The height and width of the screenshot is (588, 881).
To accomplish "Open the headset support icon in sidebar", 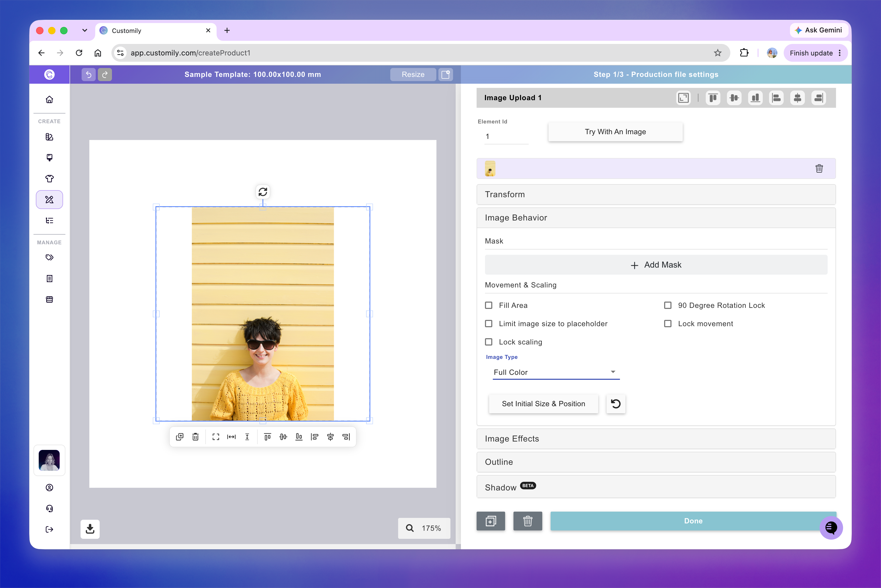I will [x=49, y=508].
